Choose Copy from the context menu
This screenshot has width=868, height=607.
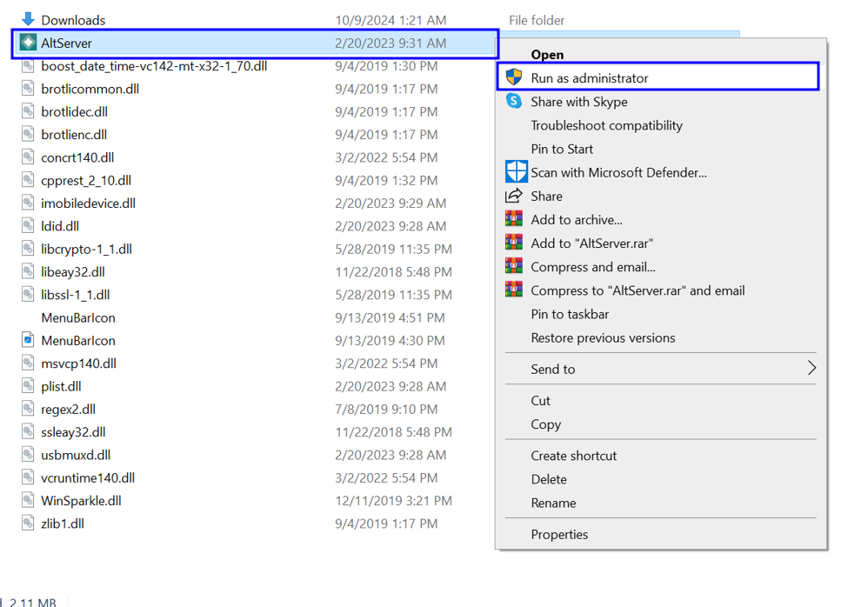[545, 424]
